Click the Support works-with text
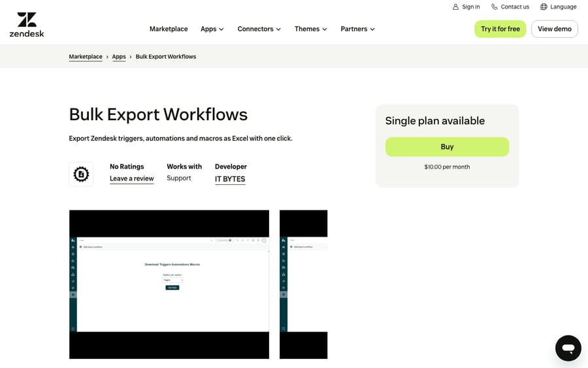Screen dimensions: 588x368 [x=179, y=178]
